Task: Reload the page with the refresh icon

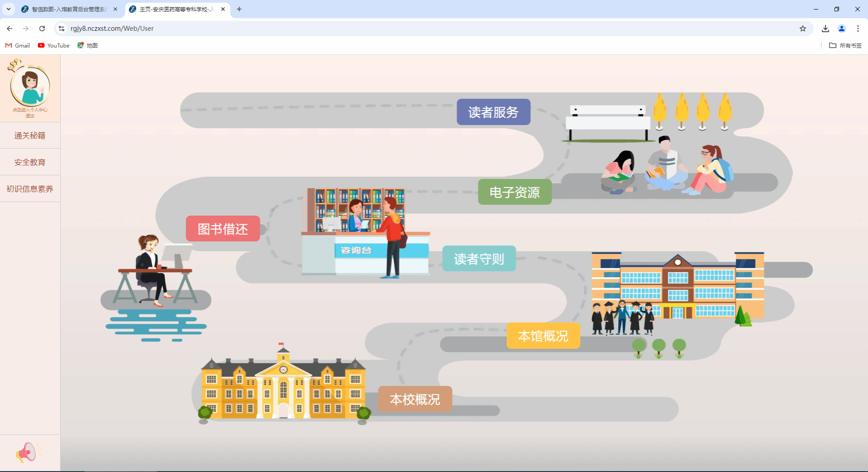Action: [42, 29]
